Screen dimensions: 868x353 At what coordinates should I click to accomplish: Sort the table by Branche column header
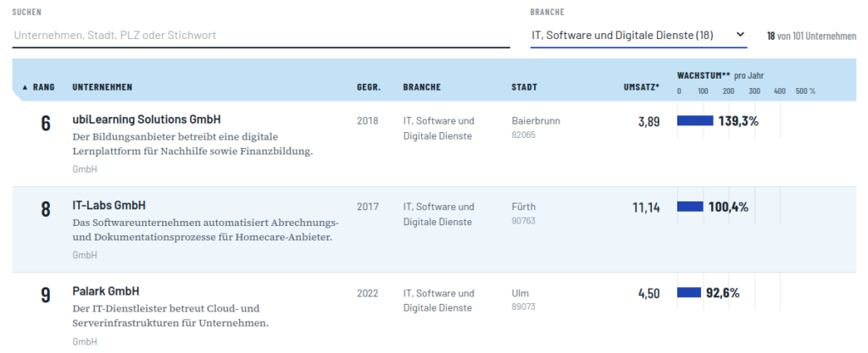tap(422, 87)
